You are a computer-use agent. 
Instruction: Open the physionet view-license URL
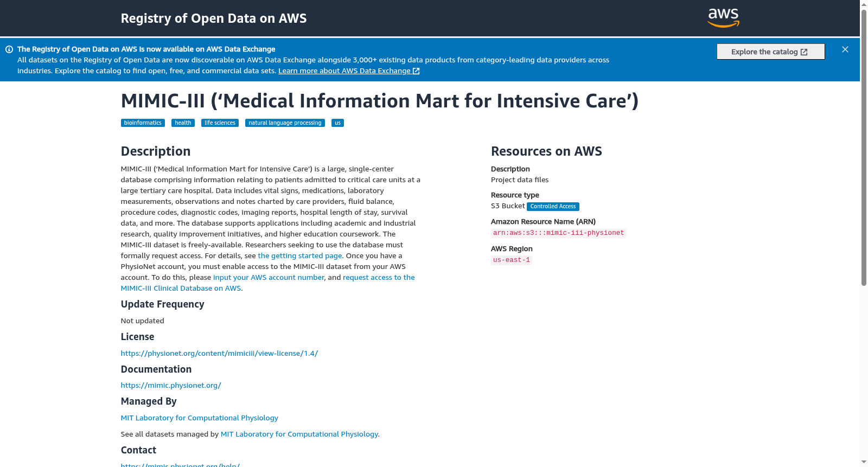pyautogui.click(x=219, y=353)
